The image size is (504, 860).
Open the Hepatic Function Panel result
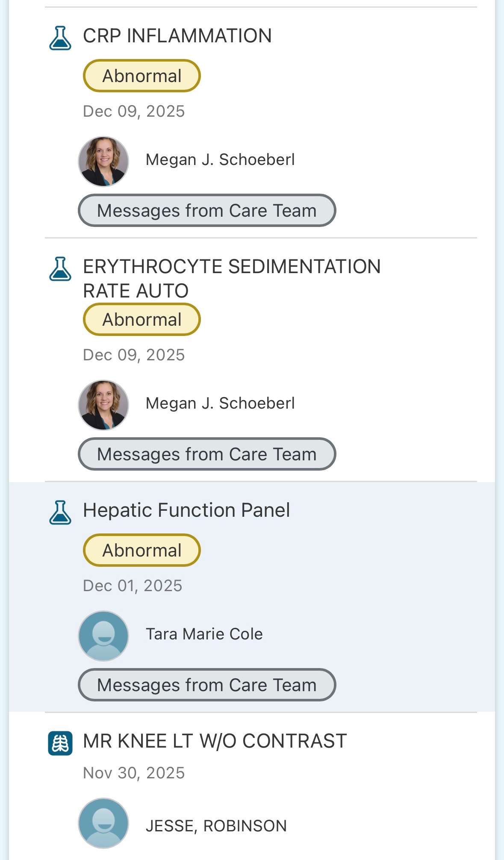186,510
